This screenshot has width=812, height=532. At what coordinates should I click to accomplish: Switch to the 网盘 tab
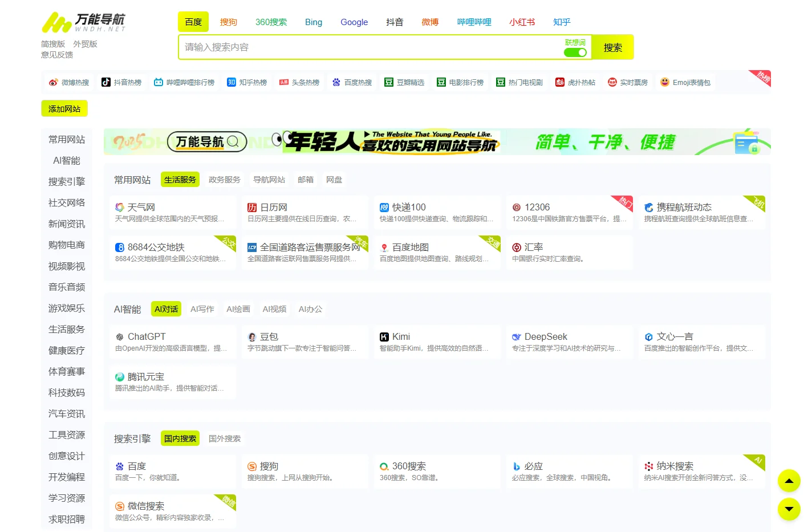point(334,180)
